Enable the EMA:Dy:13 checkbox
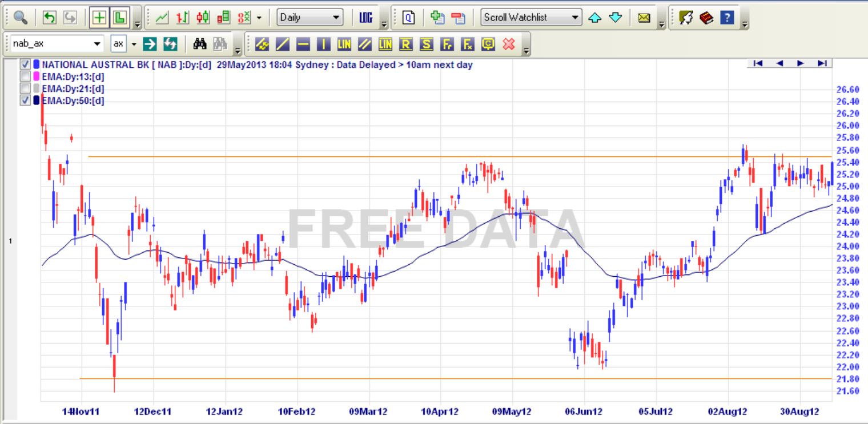 (x=25, y=76)
